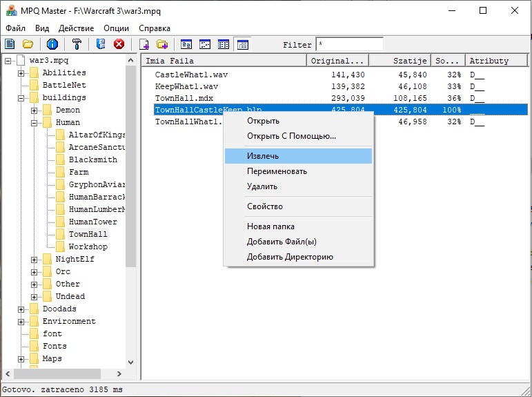This screenshot has height=397, width=532.
Task: Click the new archive document icon
Action: click(x=10, y=44)
